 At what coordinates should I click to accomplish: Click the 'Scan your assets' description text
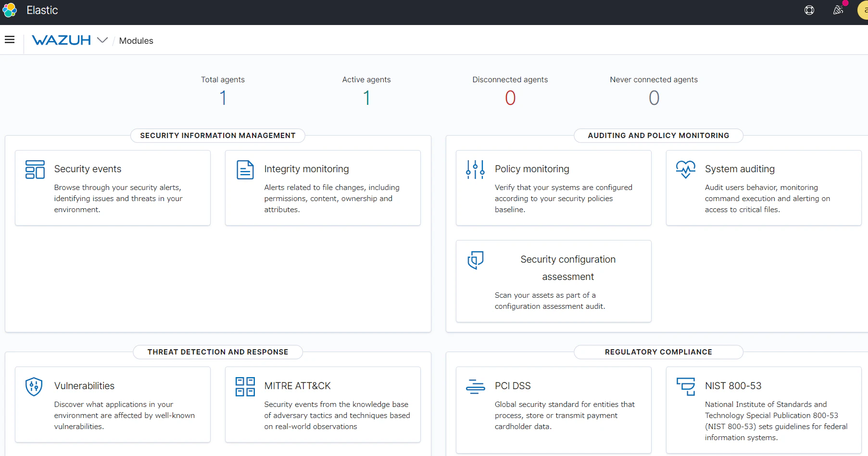coord(550,301)
